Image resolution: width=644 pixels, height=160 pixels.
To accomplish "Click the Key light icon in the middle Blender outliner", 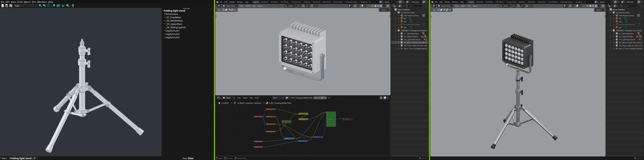I will point(402,21).
